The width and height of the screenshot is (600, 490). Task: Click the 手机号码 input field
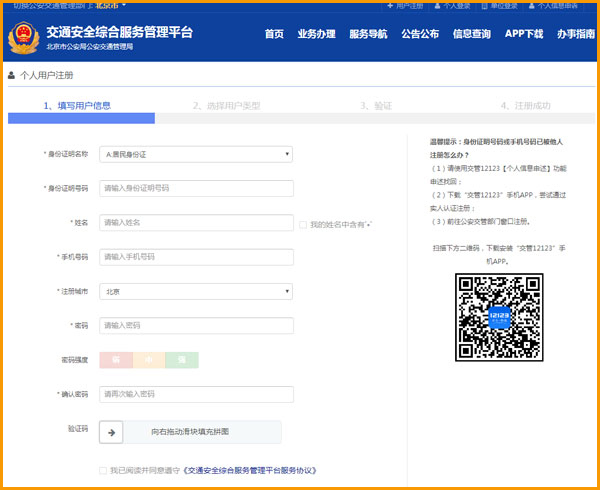click(196, 257)
